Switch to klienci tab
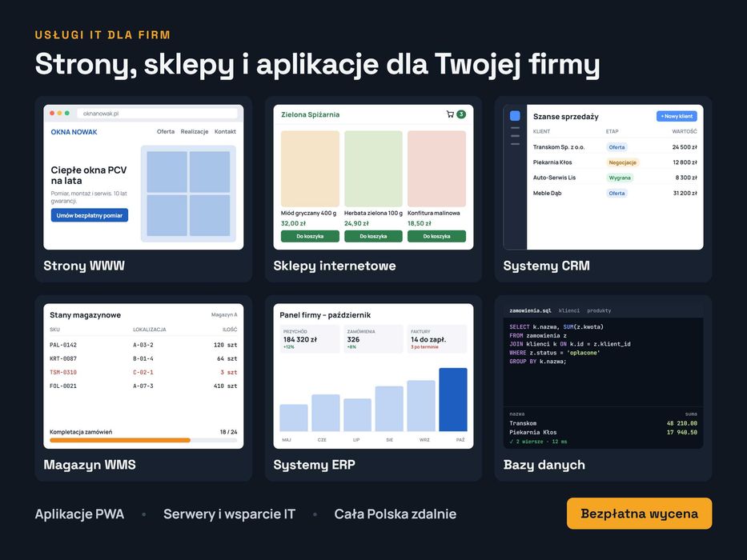The width and height of the screenshot is (747, 560). click(x=569, y=310)
